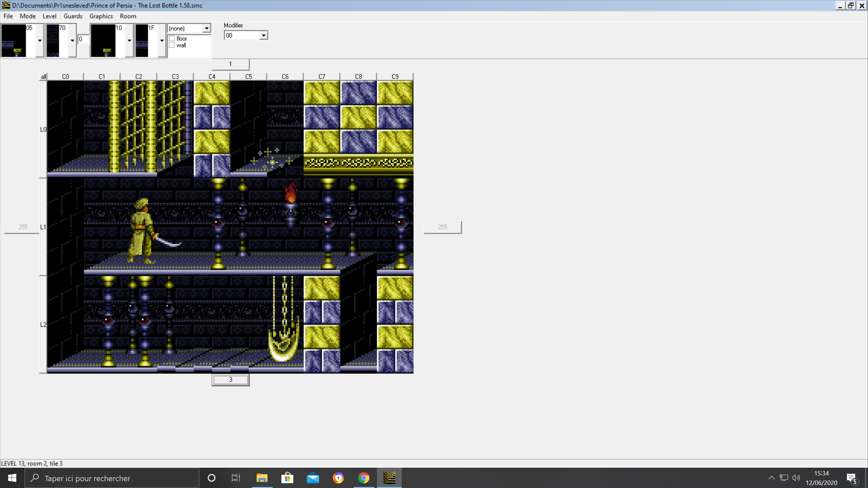Select column header C1
Image resolution: width=868 pixels, height=488 pixels.
[102, 77]
